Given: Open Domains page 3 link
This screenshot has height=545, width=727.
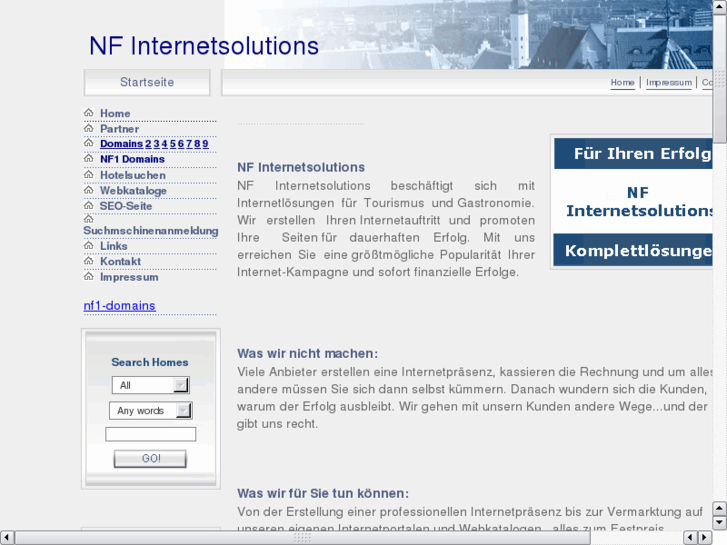Looking at the screenshot, I should (x=156, y=144).
